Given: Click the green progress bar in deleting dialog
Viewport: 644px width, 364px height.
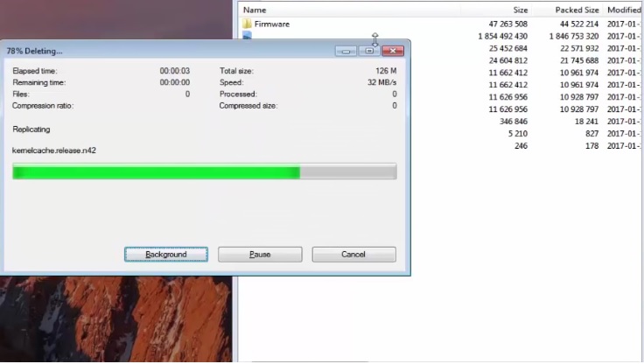Looking at the screenshot, I should pyautogui.click(x=205, y=171).
